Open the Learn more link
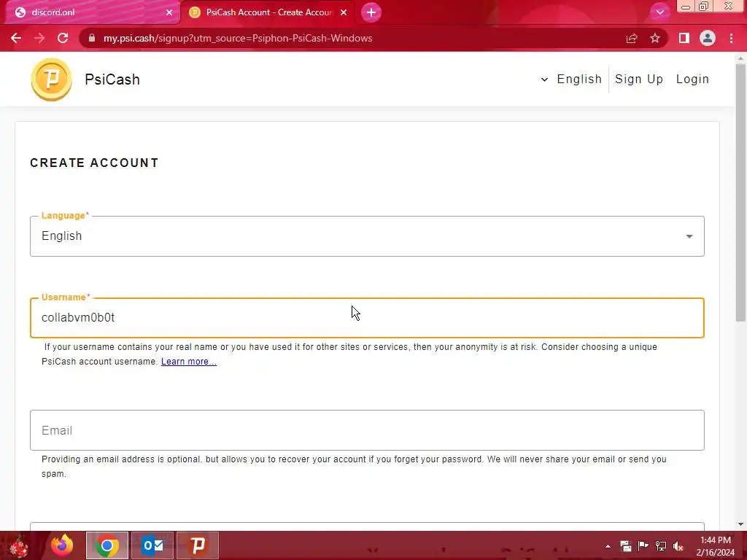The image size is (747, 560). pos(189,362)
